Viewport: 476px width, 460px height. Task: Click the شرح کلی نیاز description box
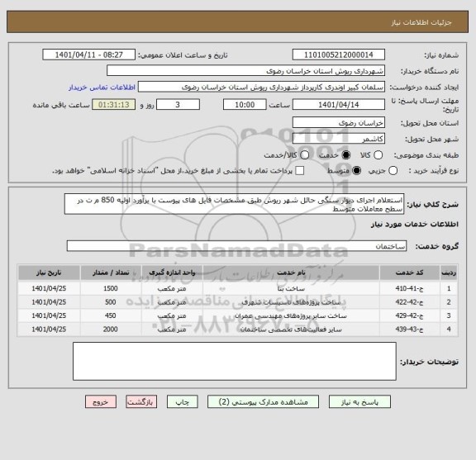point(235,204)
